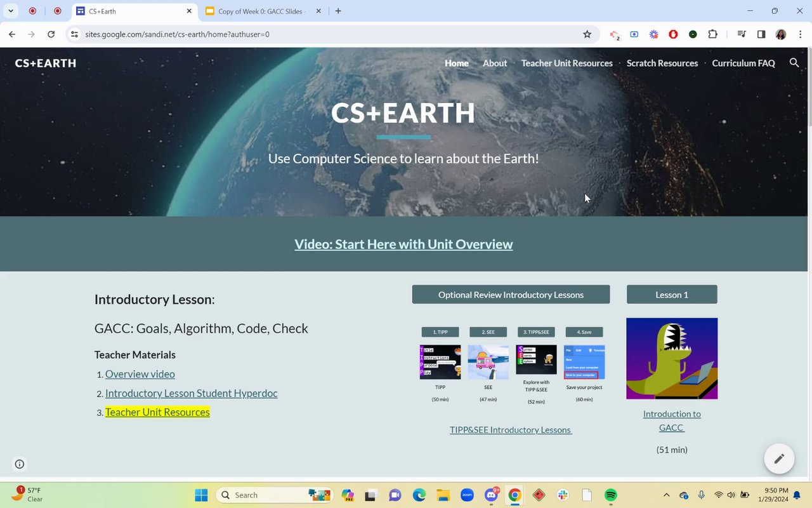812x508 pixels.
Task: View site information icon in address bar
Action: click(74, 34)
